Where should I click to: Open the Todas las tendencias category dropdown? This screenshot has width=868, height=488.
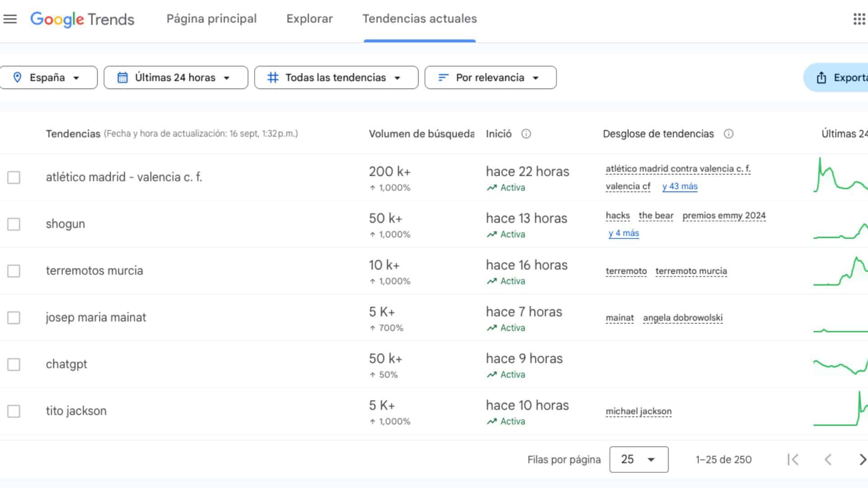(336, 78)
